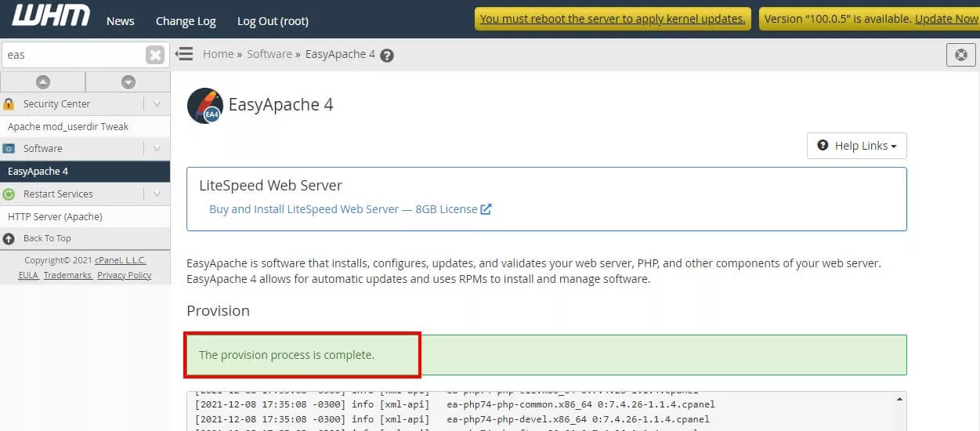980x431 pixels.
Task: Collapse the Software section chevron
Action: [x=157, y=148]
